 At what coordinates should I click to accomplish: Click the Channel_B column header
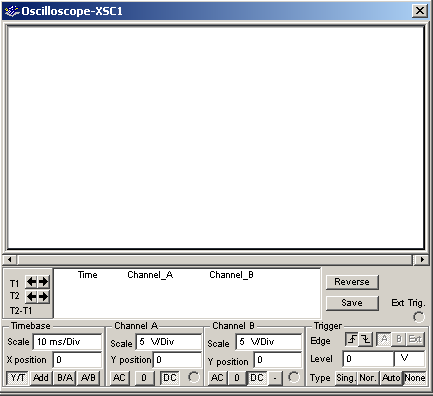point(231,275)
